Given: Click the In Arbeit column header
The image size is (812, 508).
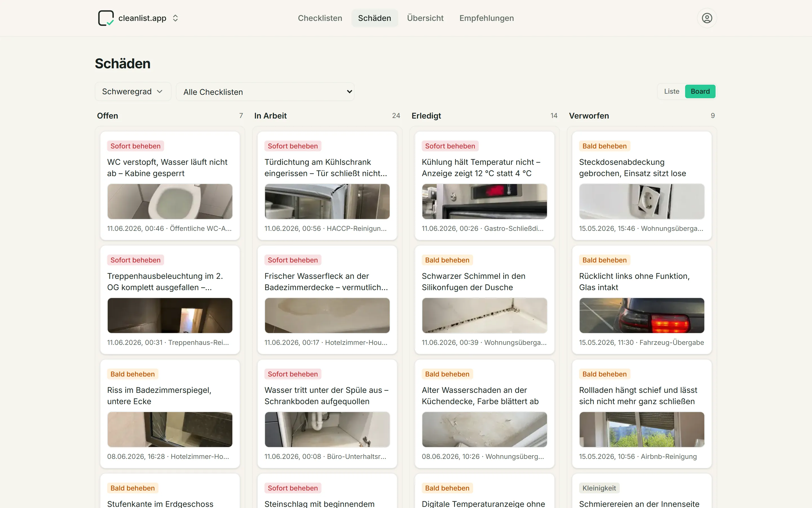Looking at the screenshot, I should coord(270,116).
